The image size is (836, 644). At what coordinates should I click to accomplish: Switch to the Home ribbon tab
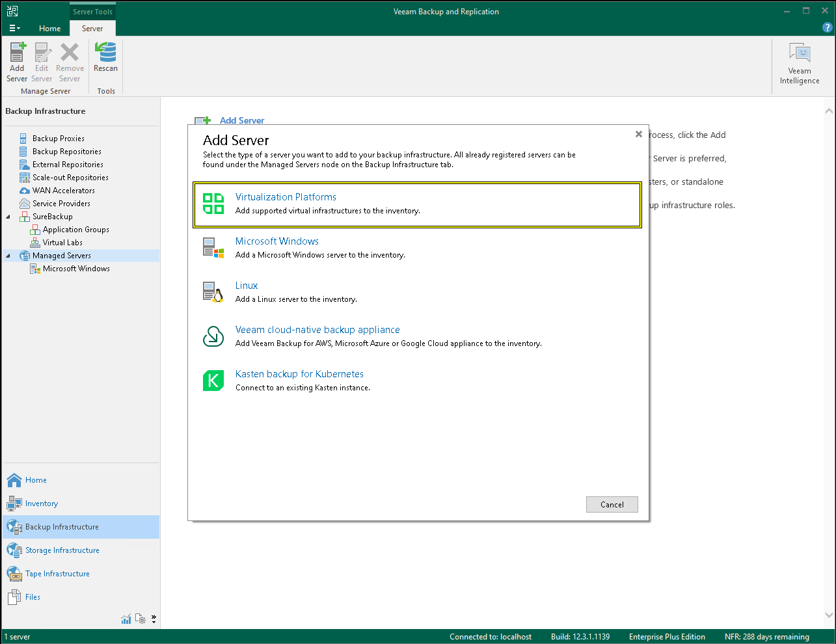click(49, 28)
